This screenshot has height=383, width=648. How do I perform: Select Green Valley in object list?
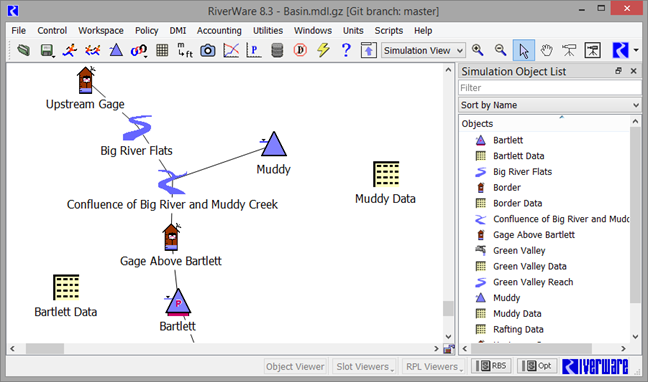click(x=519, y=250)
